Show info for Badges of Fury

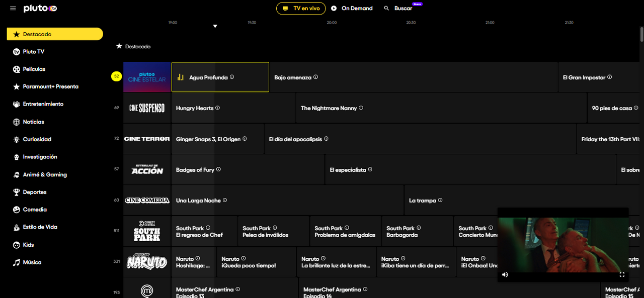pos(218,169)
